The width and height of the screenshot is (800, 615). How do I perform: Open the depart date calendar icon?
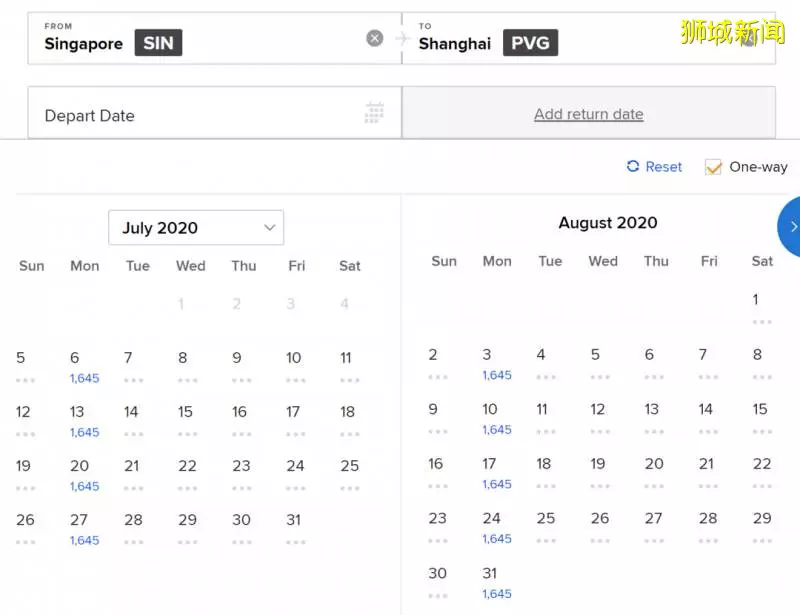(374, 113)
